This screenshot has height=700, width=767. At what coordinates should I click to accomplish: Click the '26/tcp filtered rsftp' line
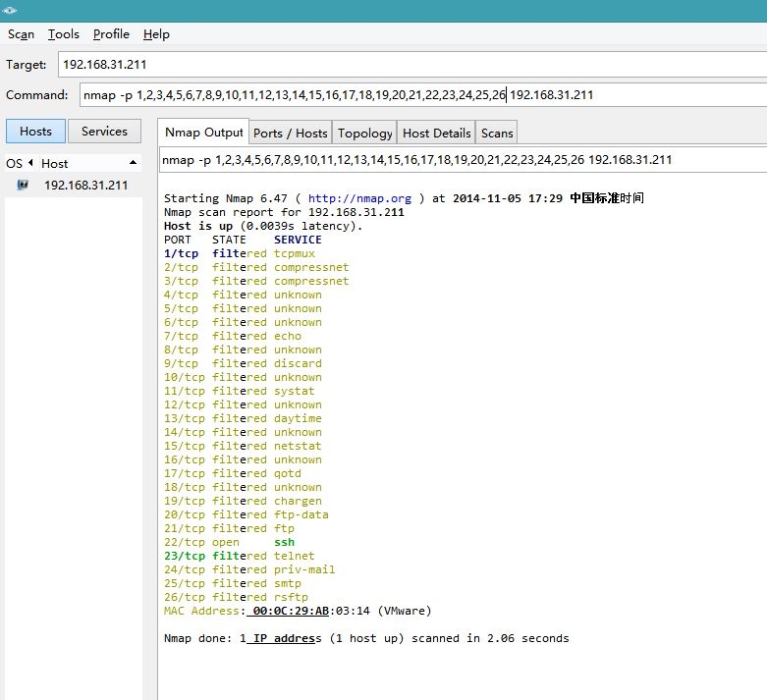tap(237, 597)
